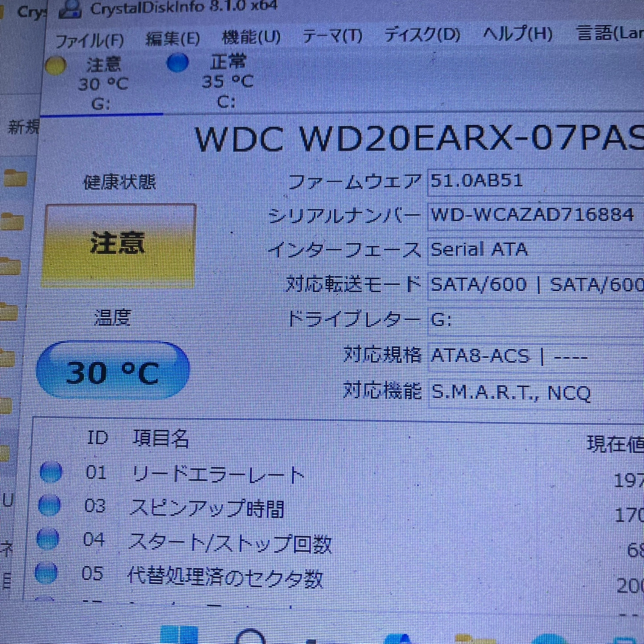Open the ディスク(D) menu
Viewport: 644px width, 644px height.
pyautogui.click(x=422, y=34)
